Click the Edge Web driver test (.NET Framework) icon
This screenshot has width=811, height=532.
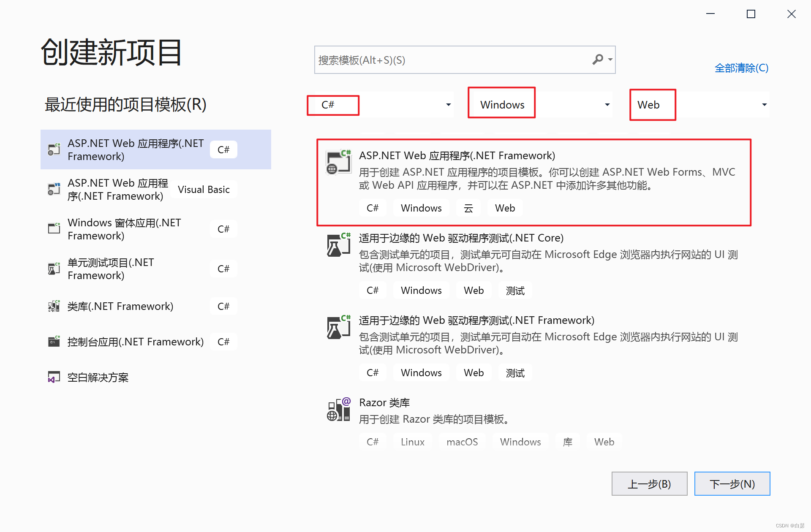coord(339,327)
